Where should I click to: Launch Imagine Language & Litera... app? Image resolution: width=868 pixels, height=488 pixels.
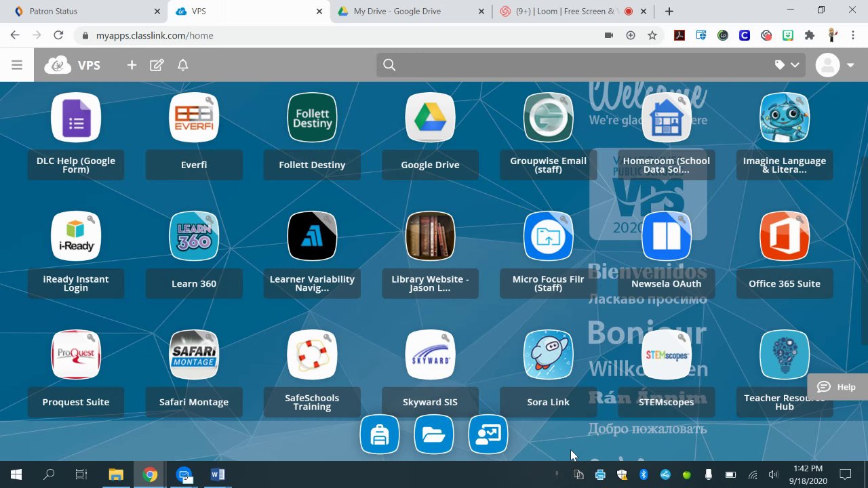pyautogui.click(x=785, y=117)
